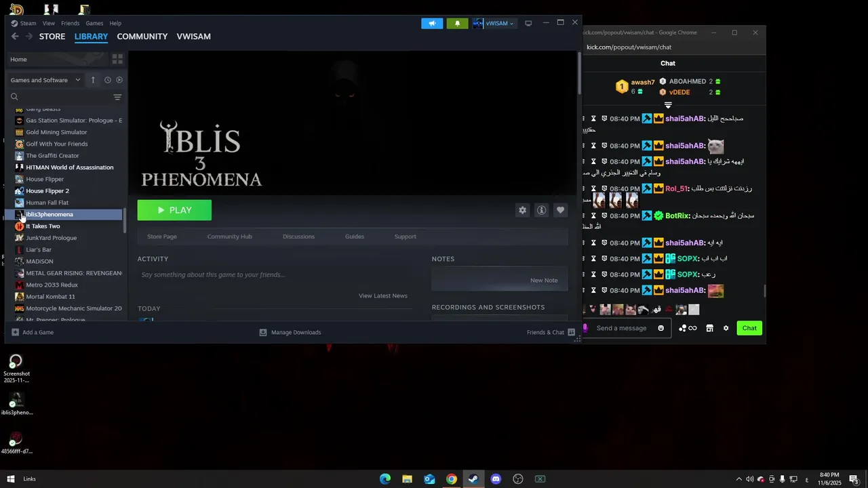The image size is (868, 488).
Task: Open the game info icon beside the gear
Action: pos(541,210)
